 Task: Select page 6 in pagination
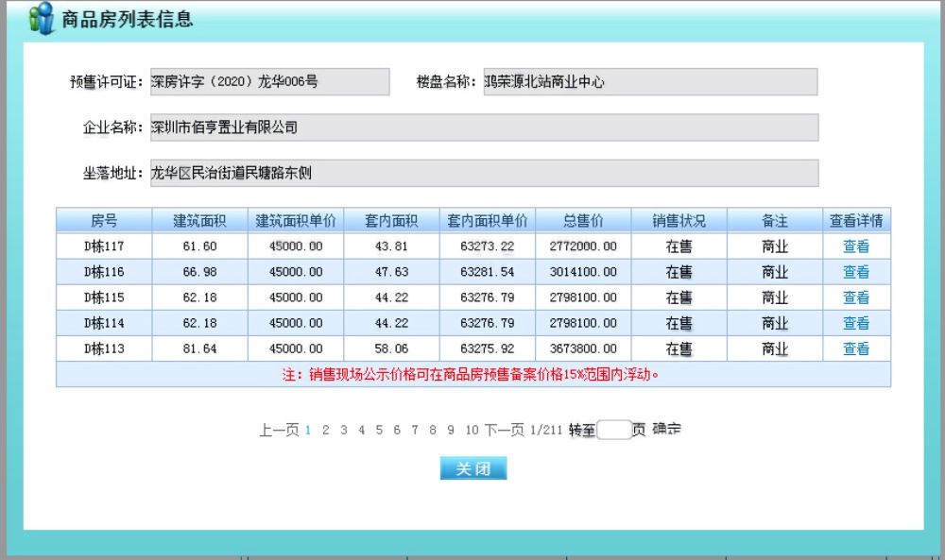pos(397,430)
